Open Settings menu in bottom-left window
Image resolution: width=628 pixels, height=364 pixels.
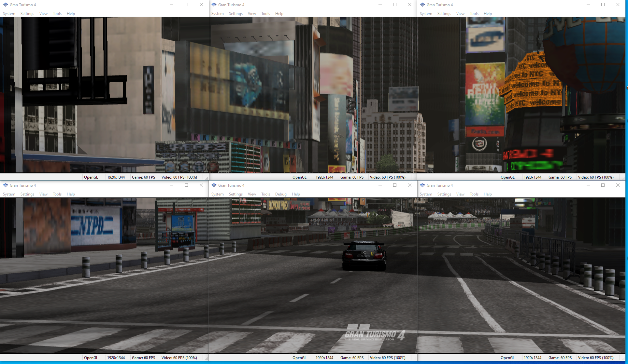[x=27, y=194]
